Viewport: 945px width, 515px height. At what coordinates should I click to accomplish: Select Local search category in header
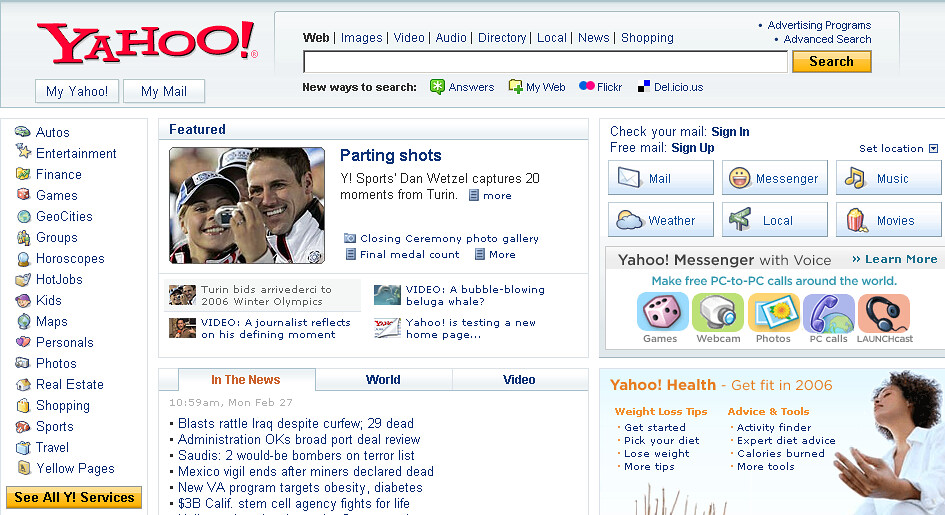pos(552,37)
